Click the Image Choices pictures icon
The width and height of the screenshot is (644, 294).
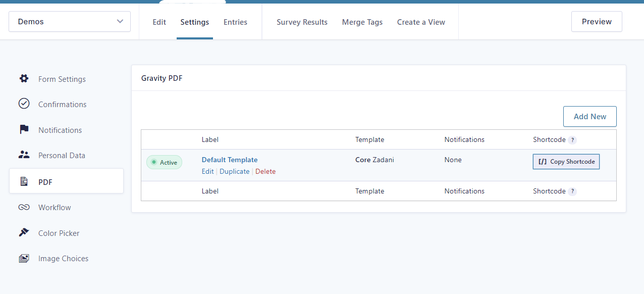[24, 258]
